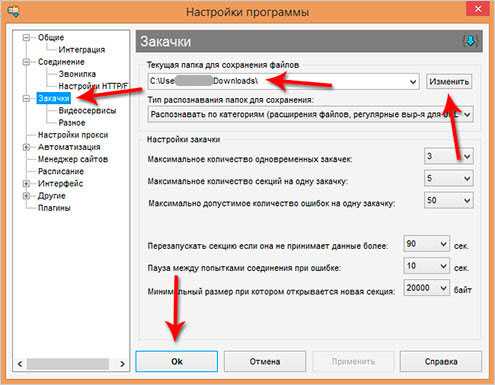Image resolution: width=495 pixels, height=385 pixels.
Task: Select Настройки прокси tree item
Action: (73, 135)
